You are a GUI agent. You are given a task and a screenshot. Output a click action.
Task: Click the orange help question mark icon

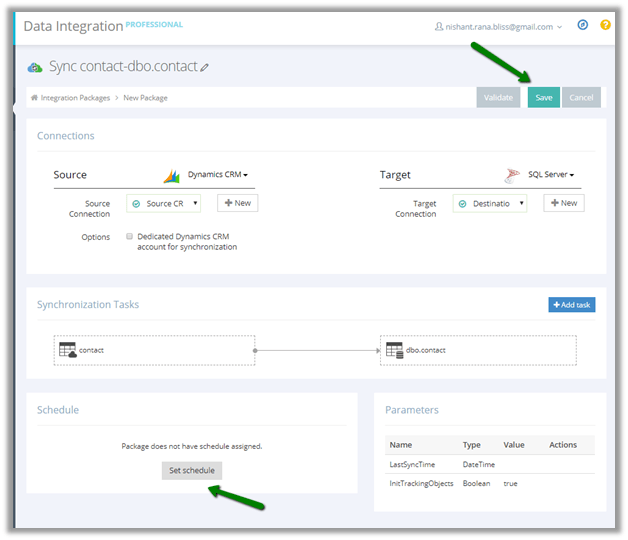point(605,25)
